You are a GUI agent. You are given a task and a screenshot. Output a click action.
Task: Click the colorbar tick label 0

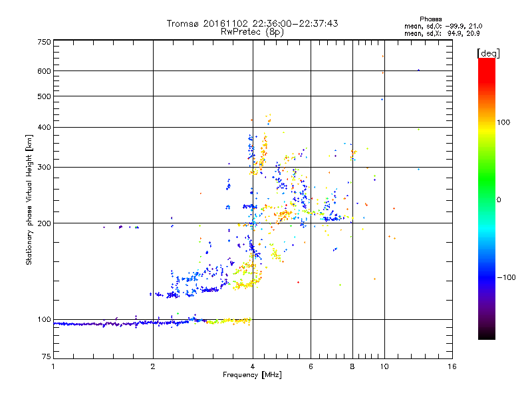499,199
